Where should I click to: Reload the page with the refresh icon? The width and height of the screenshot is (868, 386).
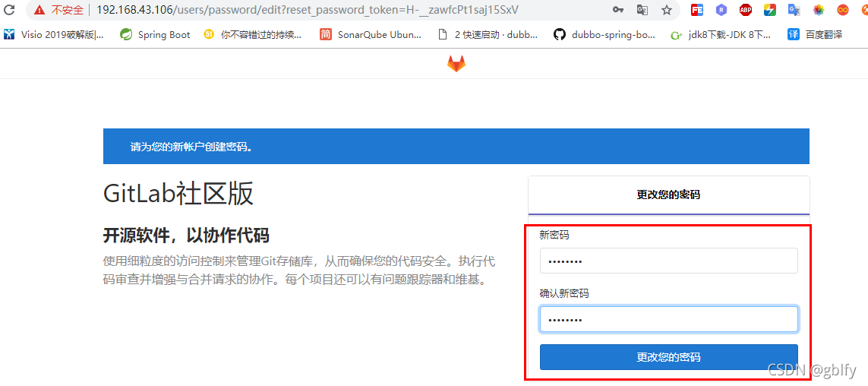9,9
